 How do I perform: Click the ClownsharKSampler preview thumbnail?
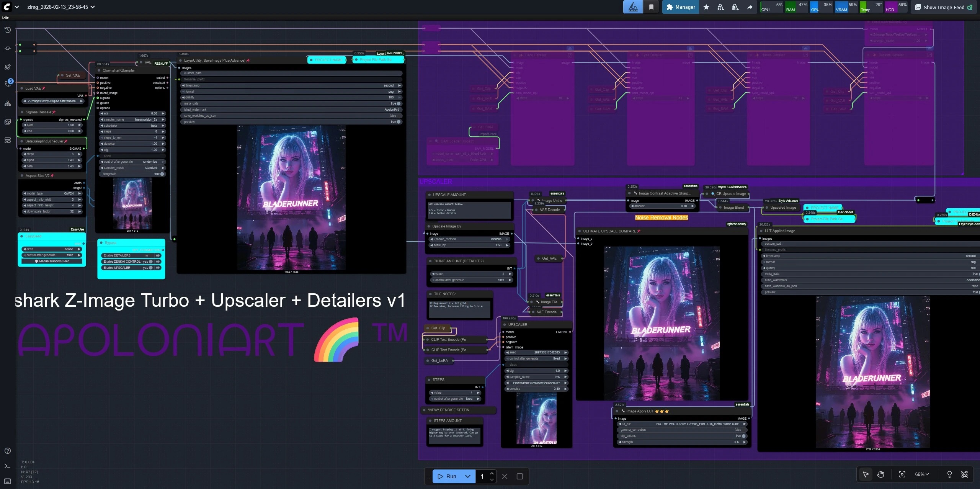(x=132, y=203)
